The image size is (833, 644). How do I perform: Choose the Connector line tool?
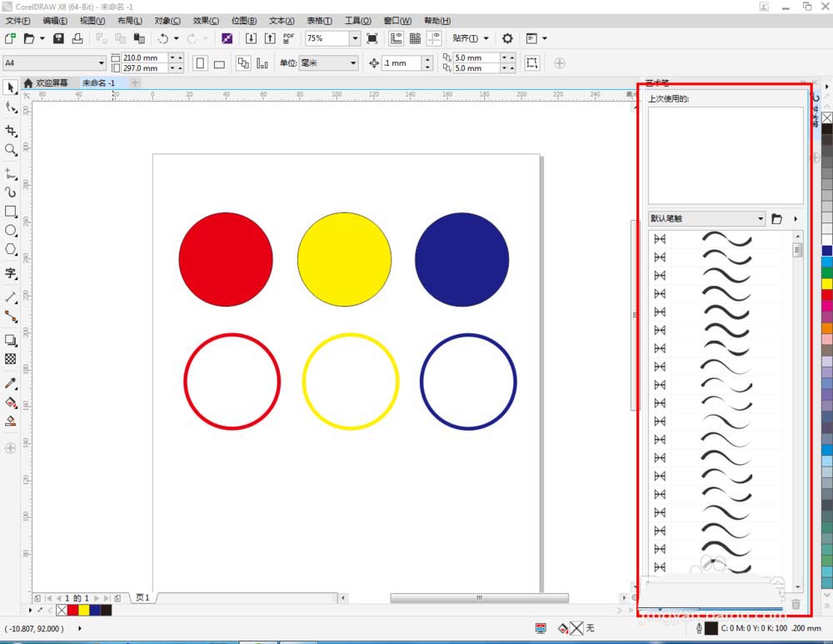[11, 317]
